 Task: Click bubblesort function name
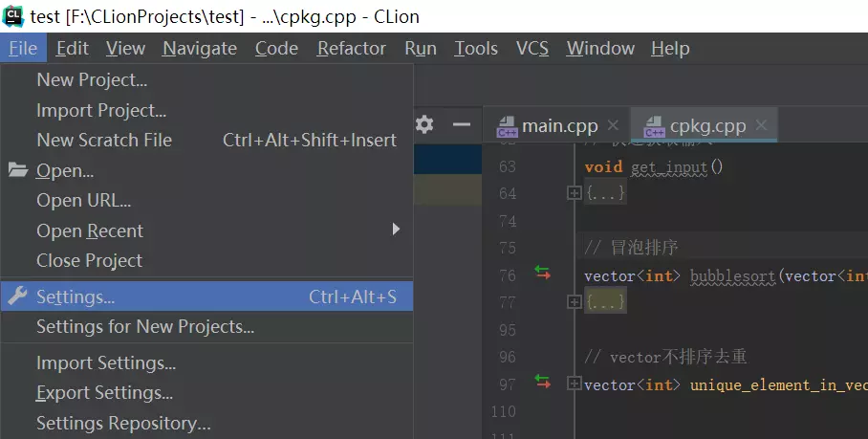tap(733, 275)
